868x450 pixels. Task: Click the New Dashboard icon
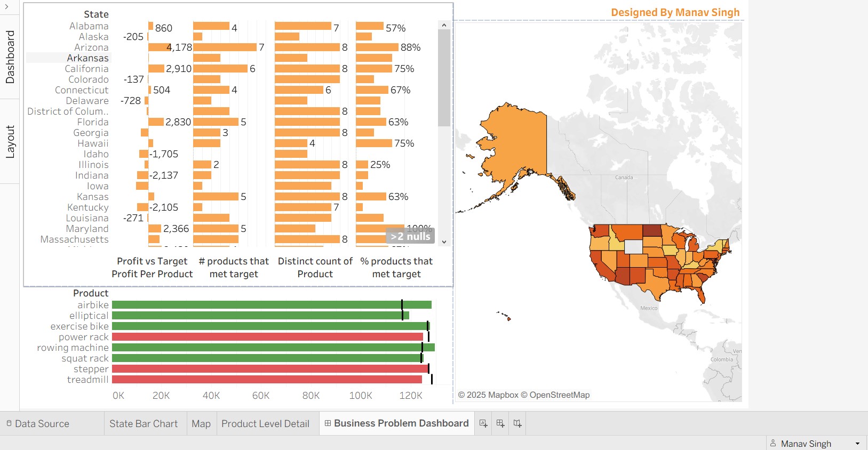point(500,423)
